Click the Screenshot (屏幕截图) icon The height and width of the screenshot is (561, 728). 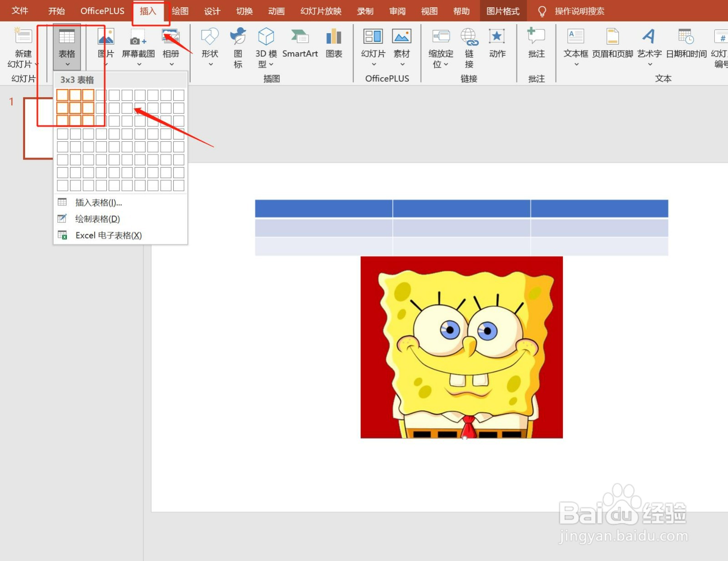click(x=138, y=36)
